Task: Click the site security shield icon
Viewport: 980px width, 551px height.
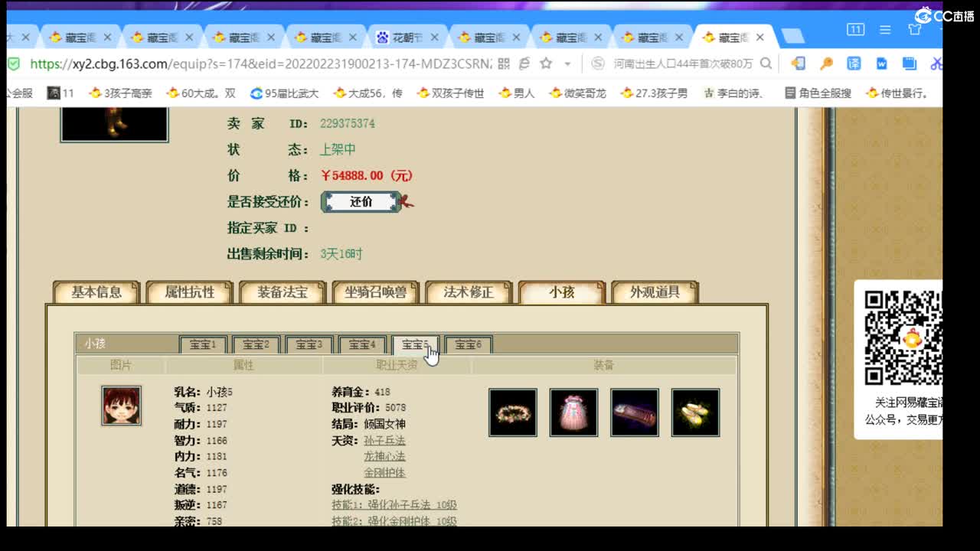Action: click(14, 64)
